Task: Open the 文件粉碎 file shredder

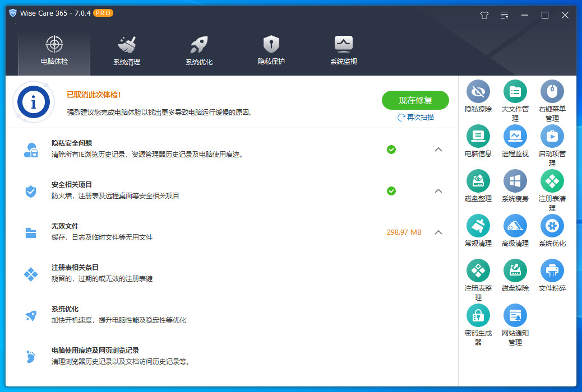Action: (x=552, y=276)
